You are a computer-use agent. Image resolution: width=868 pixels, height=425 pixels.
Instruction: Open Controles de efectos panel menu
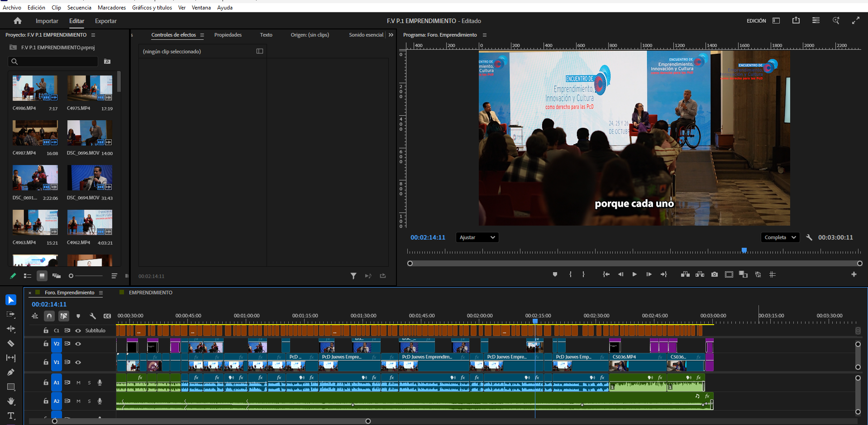click(x=202, y=35)
